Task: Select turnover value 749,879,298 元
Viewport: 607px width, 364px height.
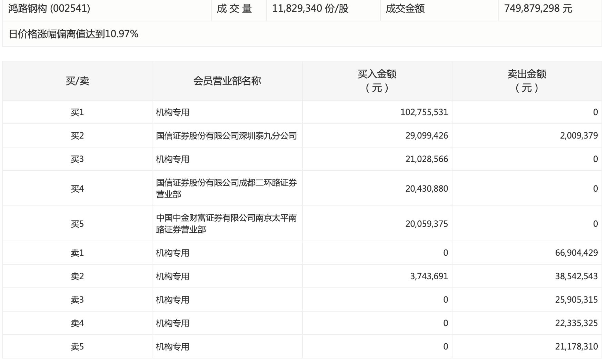Action: point(538,8)
